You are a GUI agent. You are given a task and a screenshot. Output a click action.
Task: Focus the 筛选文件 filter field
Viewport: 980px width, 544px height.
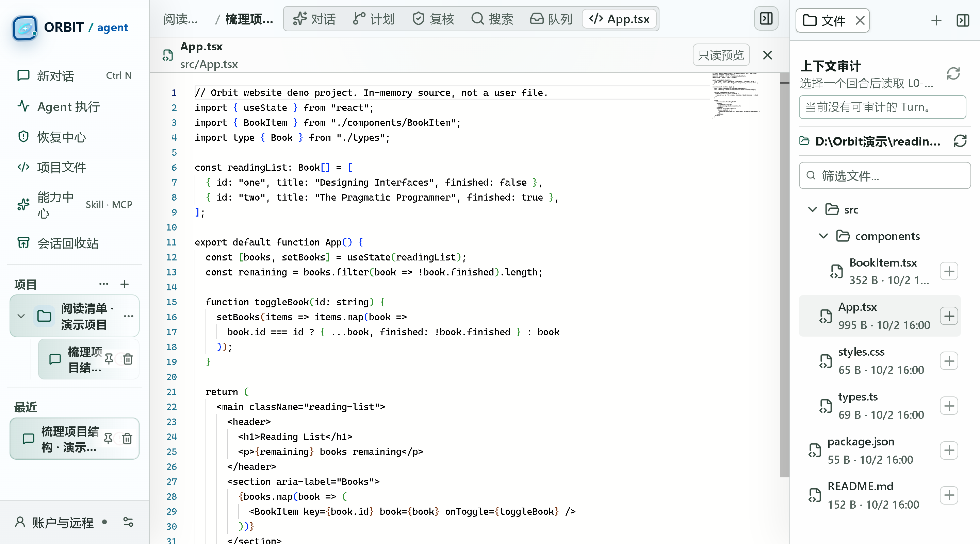tap(885, 176)
